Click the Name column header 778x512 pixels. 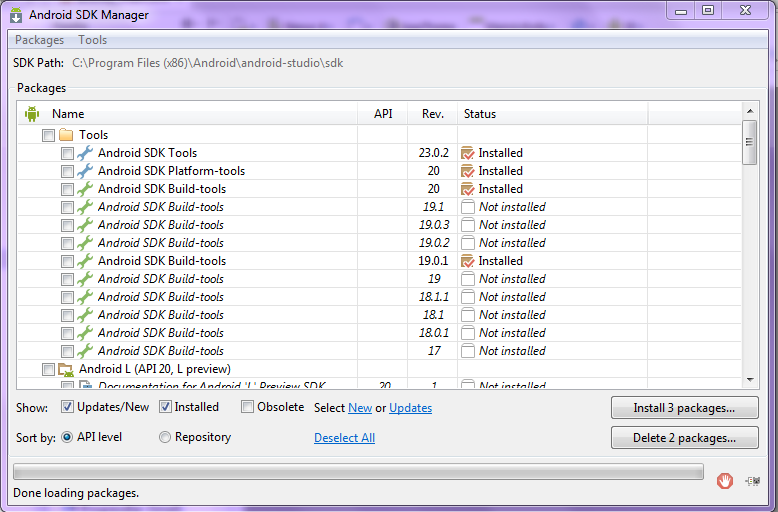coord(188,114)
